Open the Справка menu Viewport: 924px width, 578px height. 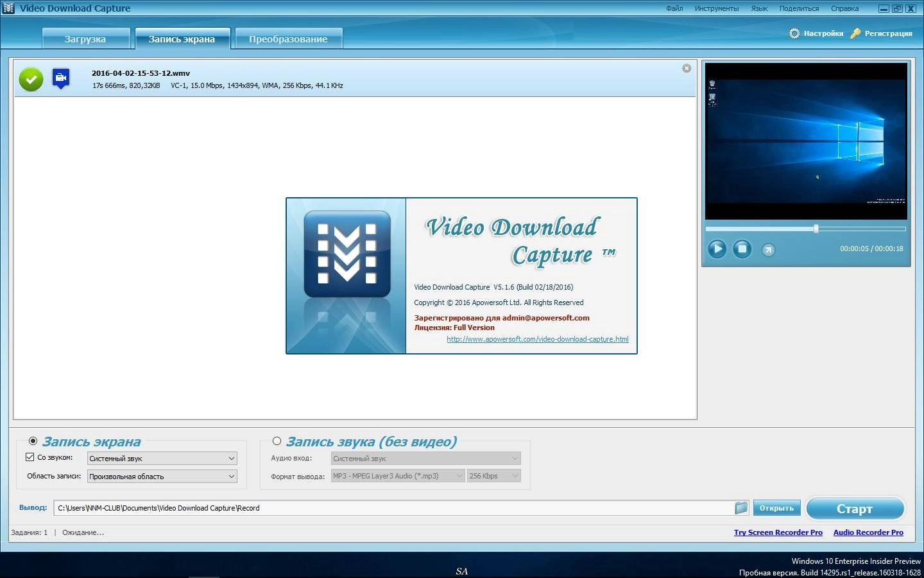pos(844,8)
